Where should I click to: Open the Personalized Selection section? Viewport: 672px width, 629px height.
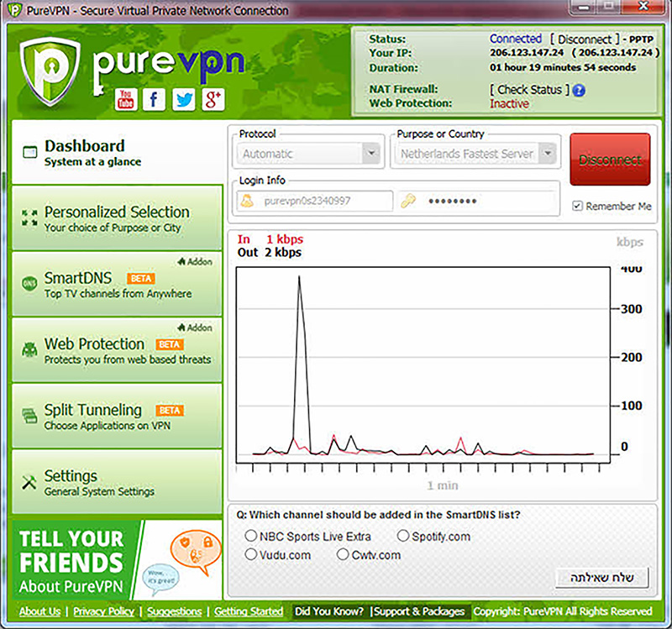point(118,218)
